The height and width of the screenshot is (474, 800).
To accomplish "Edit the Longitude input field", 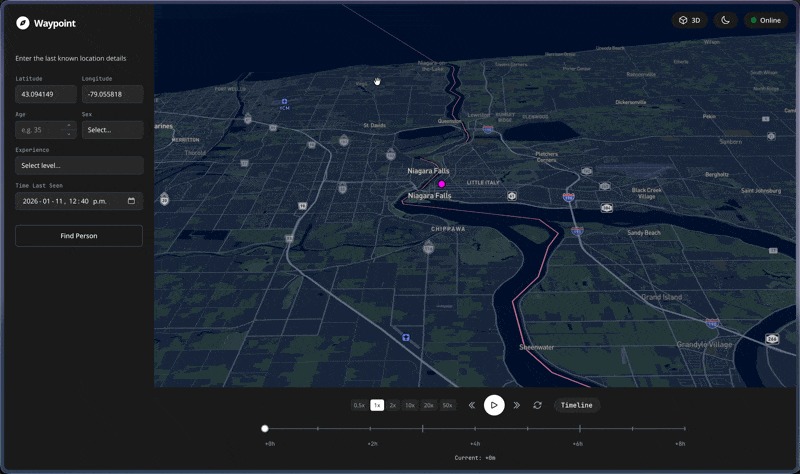I will pyautogui.click(x=112, y=94).
